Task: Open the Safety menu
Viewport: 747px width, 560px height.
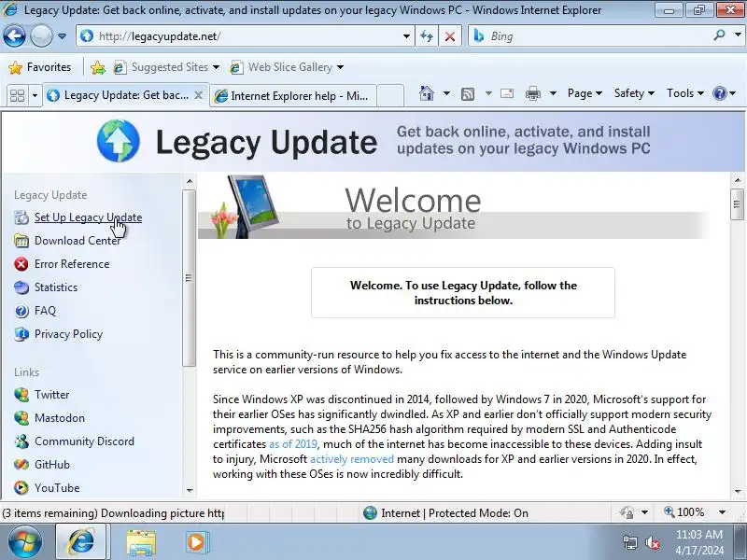Action: [x=634, y=93]
